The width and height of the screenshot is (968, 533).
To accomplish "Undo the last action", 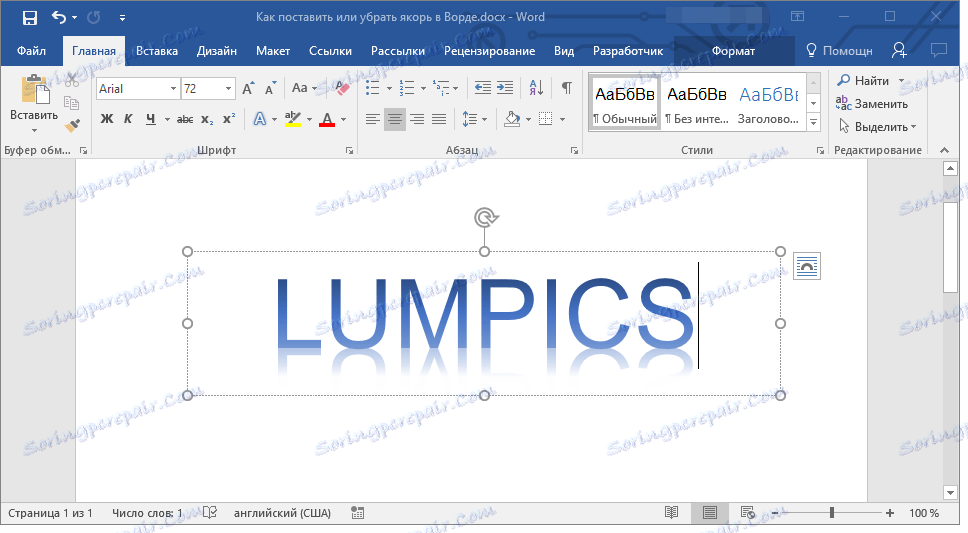I will [x=59, y=17].
